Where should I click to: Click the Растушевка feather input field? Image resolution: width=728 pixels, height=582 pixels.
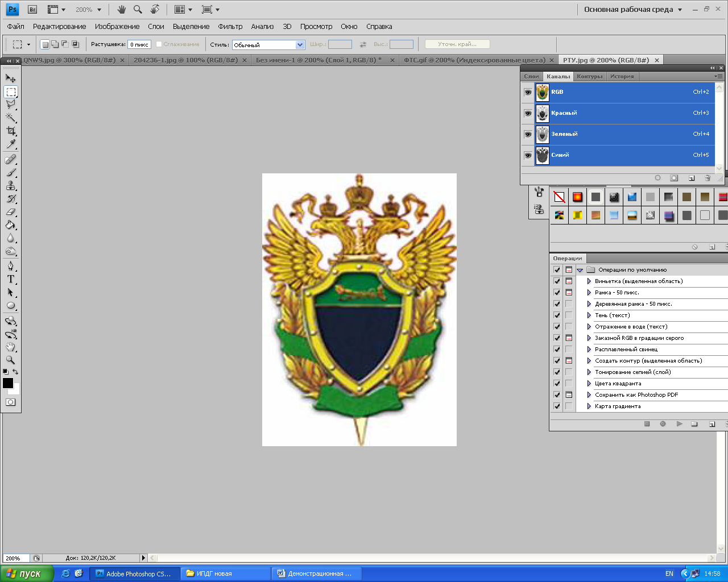(x=139, y=44)
